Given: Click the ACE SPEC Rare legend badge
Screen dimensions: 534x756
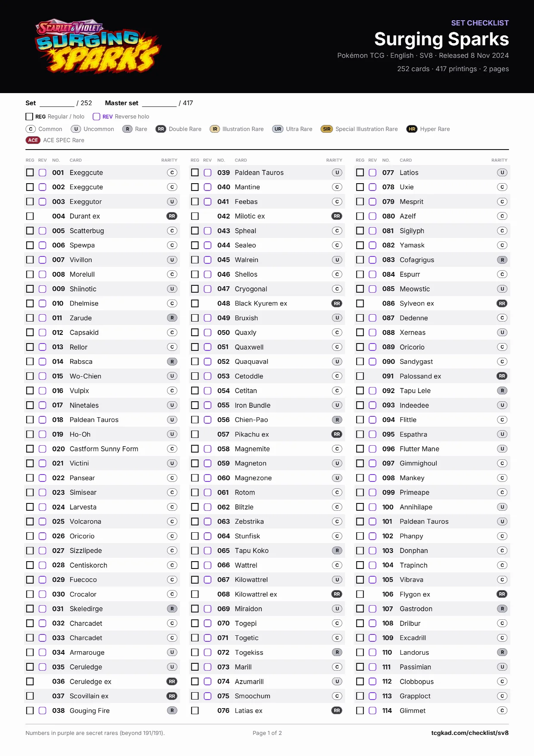Looking at the screenshot, I should pyautogui.click(x=33, y=140).
